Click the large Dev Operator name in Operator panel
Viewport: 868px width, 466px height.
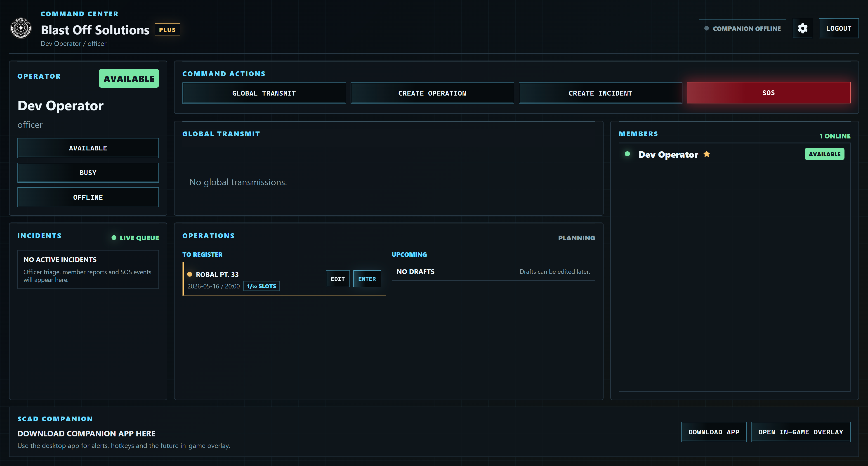pyautogui.click(x=61, y=106)
